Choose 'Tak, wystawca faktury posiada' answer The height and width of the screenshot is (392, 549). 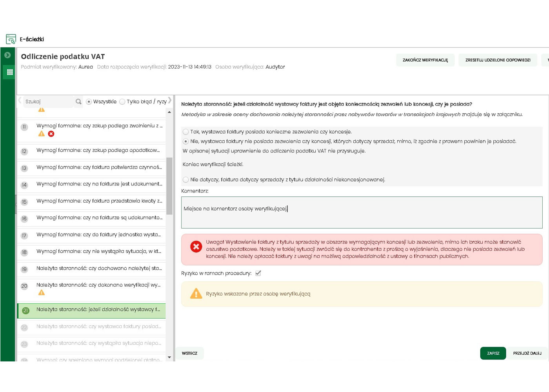click(x=186, y=132)
